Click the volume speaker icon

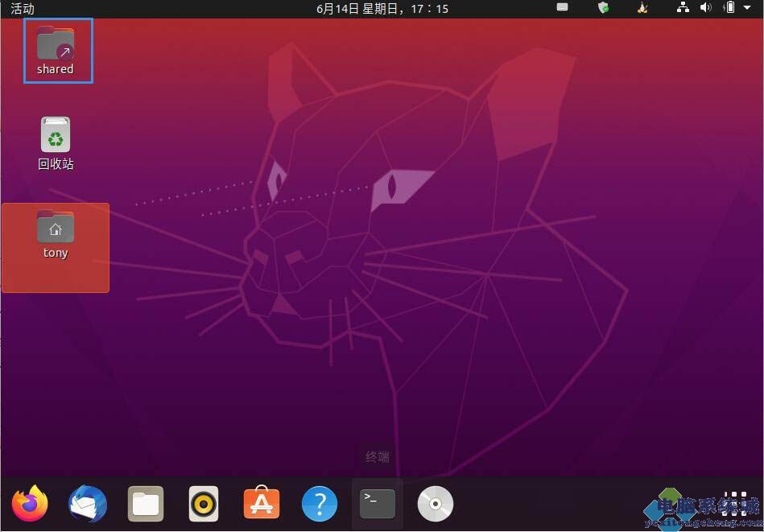point(705,8)
